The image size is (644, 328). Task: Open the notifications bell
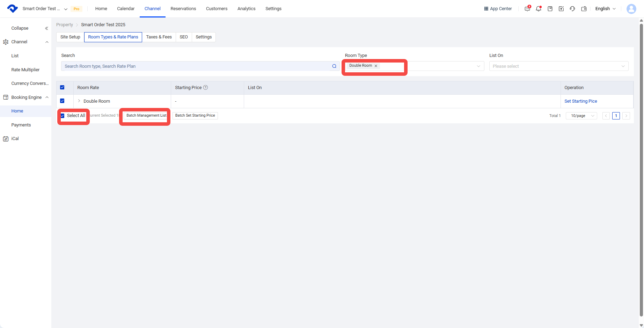point(539,9)
